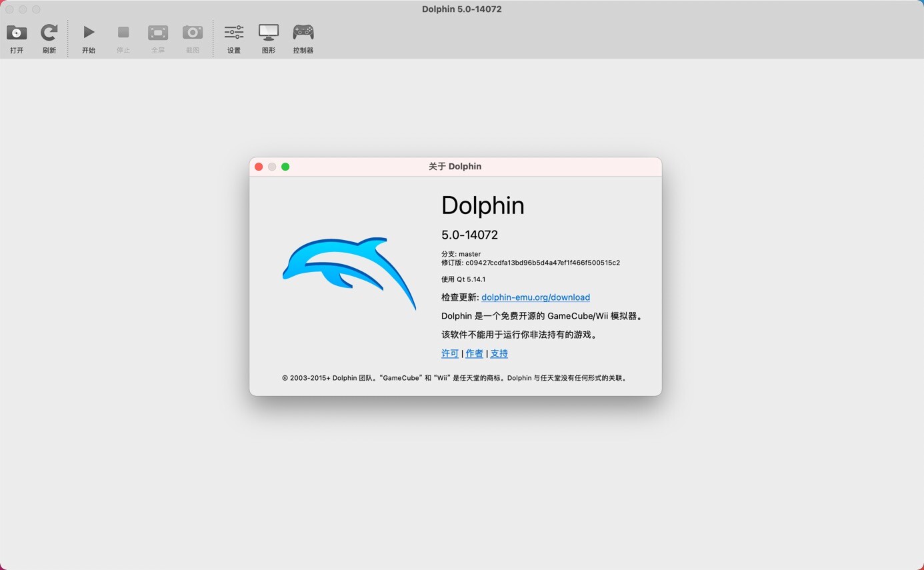
Task: Click the revision hash c09427ccdfa13bd96b5d4a47ef1f466f500515c2
Action: [x=543, y=263]
